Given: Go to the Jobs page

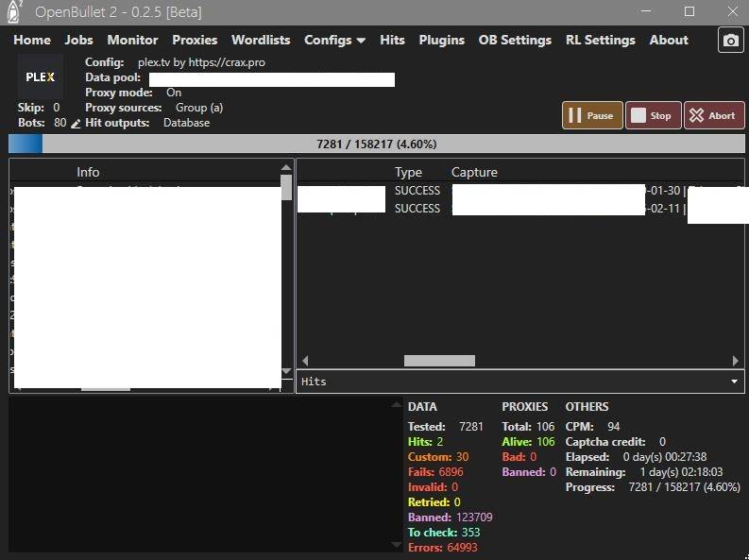Looking at the screenshot, I should click(x=78, y=40).
